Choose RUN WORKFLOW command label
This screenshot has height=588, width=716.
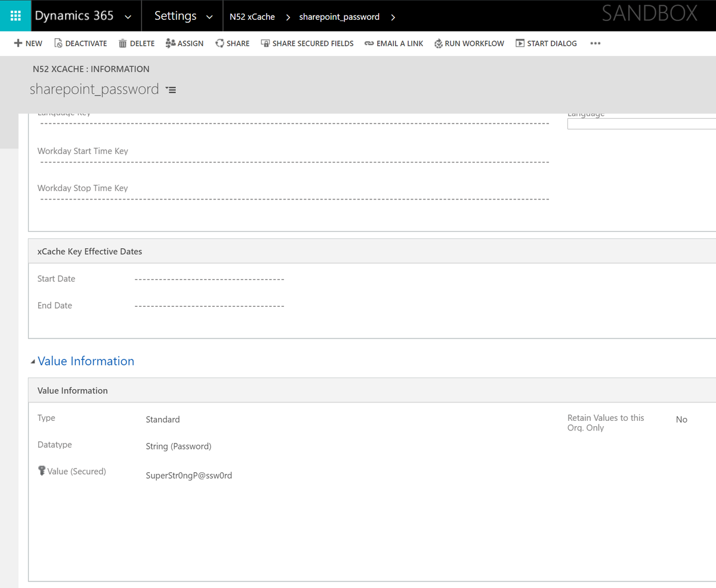click(474, 44)
